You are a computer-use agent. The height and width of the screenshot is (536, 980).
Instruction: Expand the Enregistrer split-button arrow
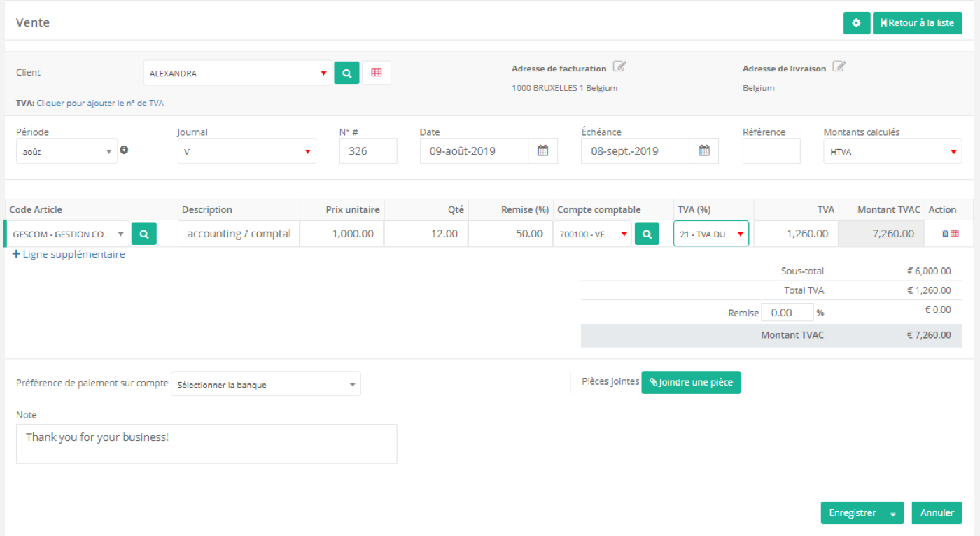click(893, 513)
